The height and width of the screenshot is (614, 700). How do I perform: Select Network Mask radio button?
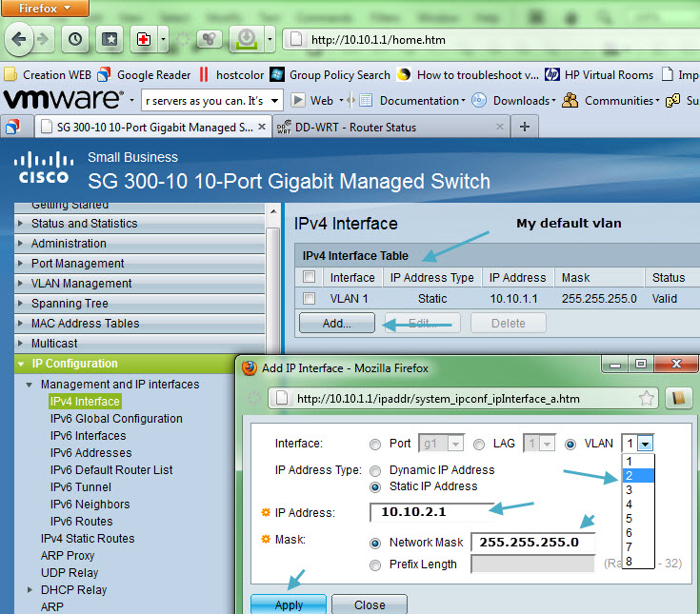(x=375, y=543)
